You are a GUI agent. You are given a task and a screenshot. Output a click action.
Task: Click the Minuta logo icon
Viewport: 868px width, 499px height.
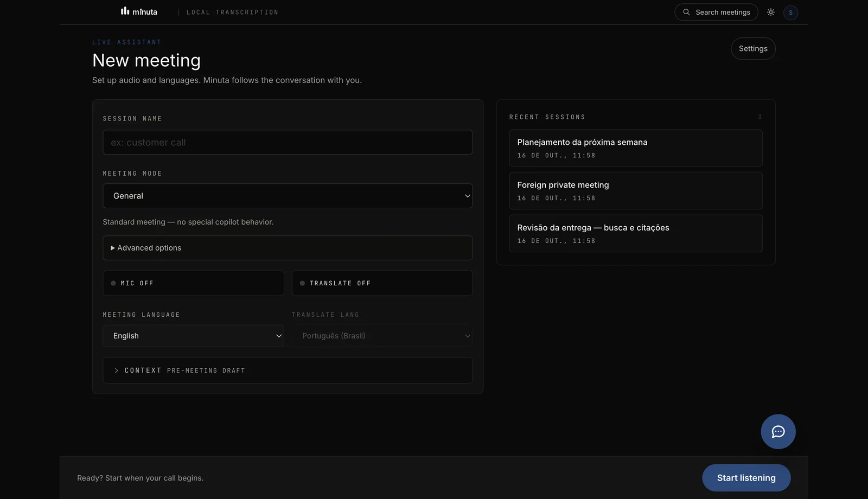coord(125,11)
